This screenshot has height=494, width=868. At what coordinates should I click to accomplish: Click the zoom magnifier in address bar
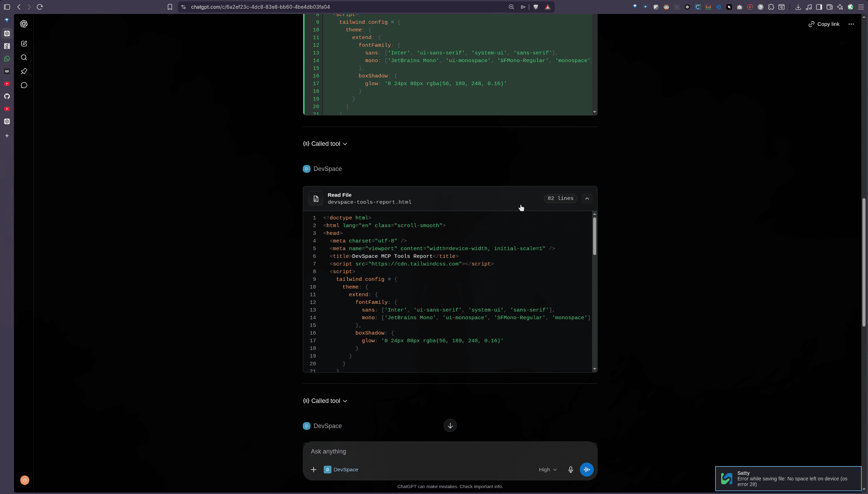(511, 7)
